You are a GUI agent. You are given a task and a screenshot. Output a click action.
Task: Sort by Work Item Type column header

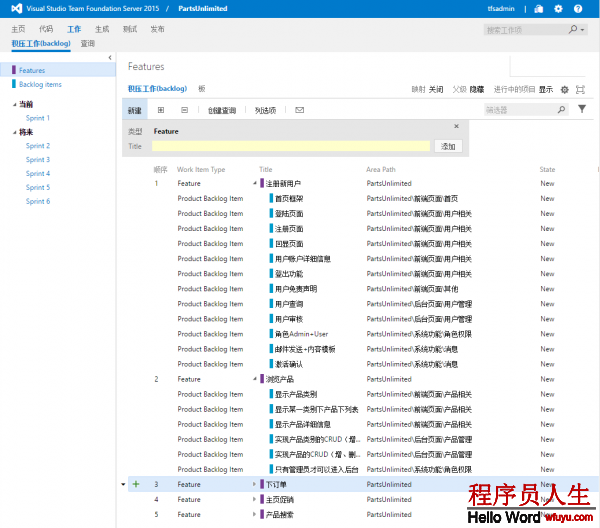201,169
